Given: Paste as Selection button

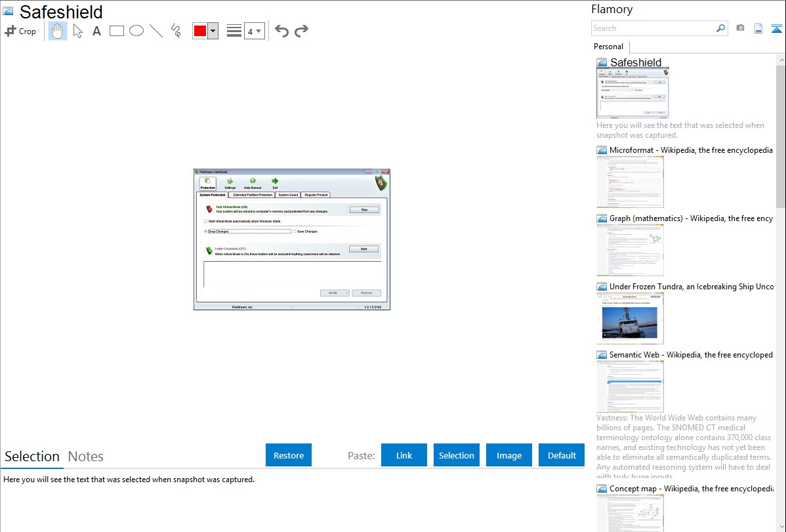Looking at the screenshot, I should (x=456, y=455).
